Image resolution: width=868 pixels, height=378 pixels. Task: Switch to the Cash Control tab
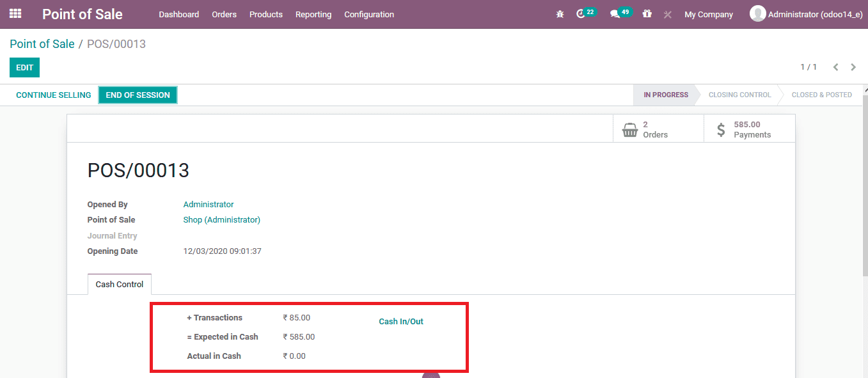[x=120, y=284]
